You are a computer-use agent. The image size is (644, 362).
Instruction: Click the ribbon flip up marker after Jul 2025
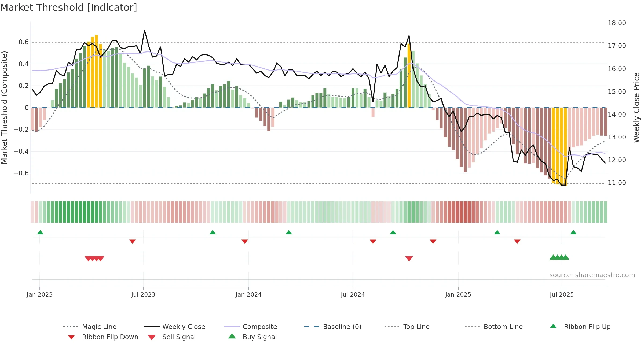coord(573,232)
